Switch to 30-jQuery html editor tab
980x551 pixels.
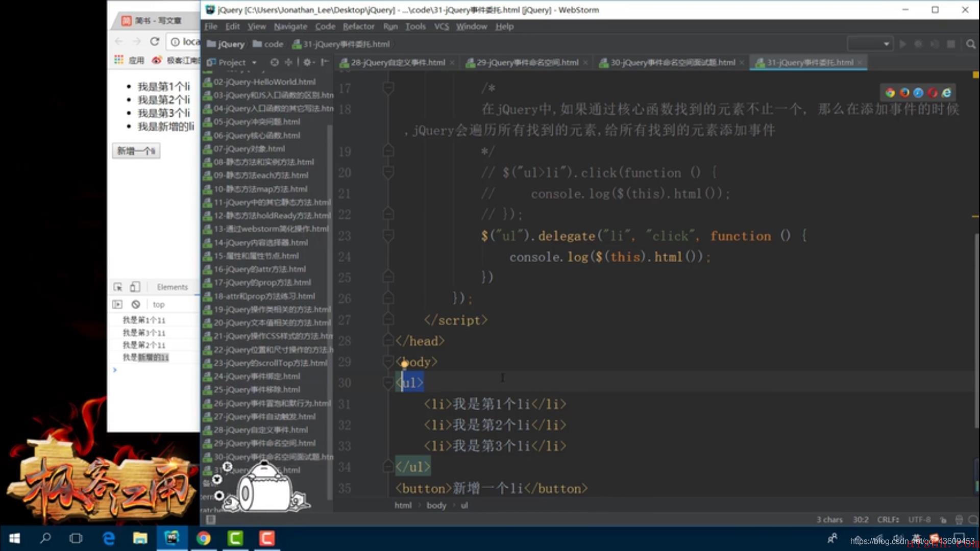(x=672, y=63)
